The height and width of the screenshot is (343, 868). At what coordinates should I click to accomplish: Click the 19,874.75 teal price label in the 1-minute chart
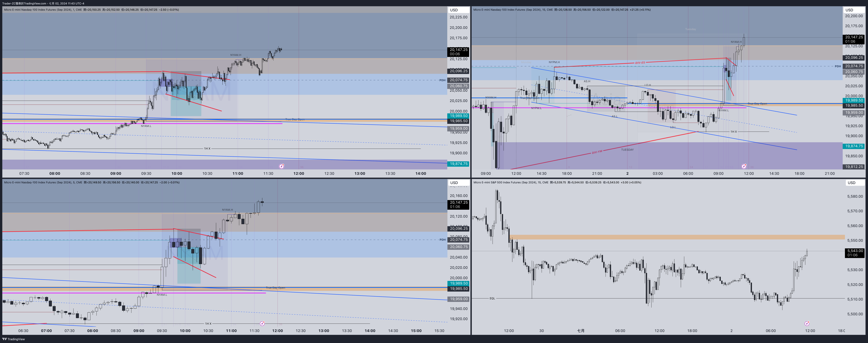click(458, 164)
